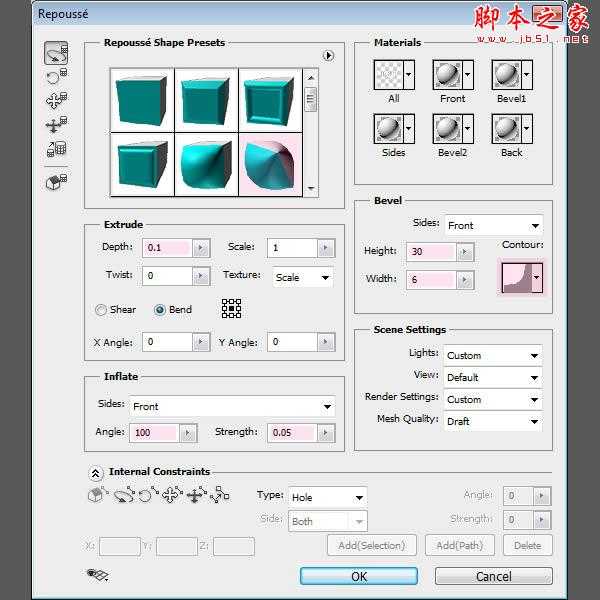Click presets list scroll down arrow
Screen dimensions: 600x600
(311, 188)
